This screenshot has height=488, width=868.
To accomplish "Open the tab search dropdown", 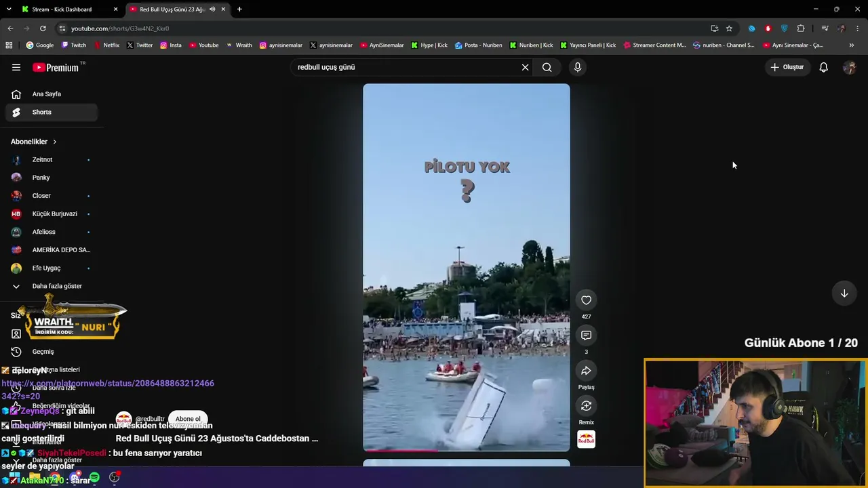I will click(9, 9).
